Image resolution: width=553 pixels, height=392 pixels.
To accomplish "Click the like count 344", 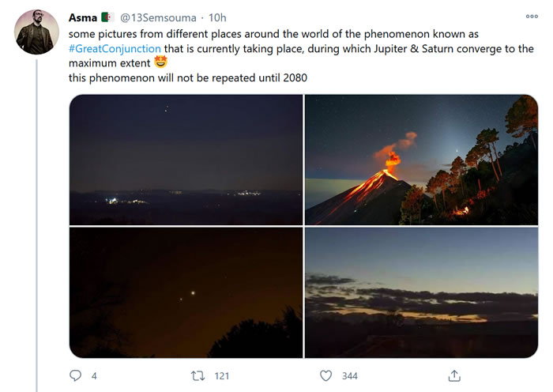I will 349,376.
